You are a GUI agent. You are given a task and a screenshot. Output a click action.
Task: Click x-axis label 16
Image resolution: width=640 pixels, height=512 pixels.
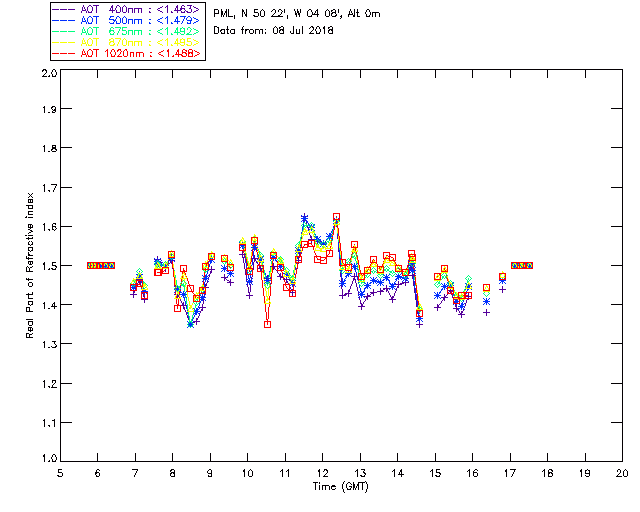point(472,473)
